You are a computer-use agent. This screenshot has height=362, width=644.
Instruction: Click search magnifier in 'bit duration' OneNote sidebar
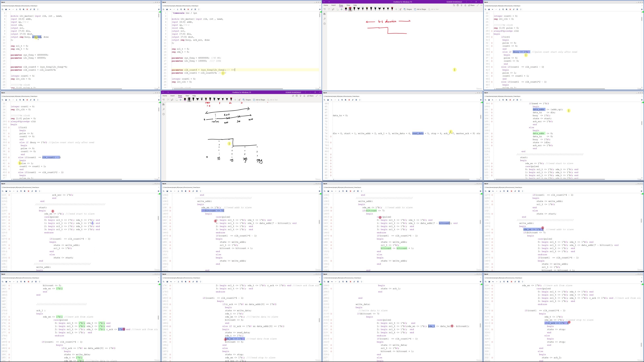pos(324,19)
